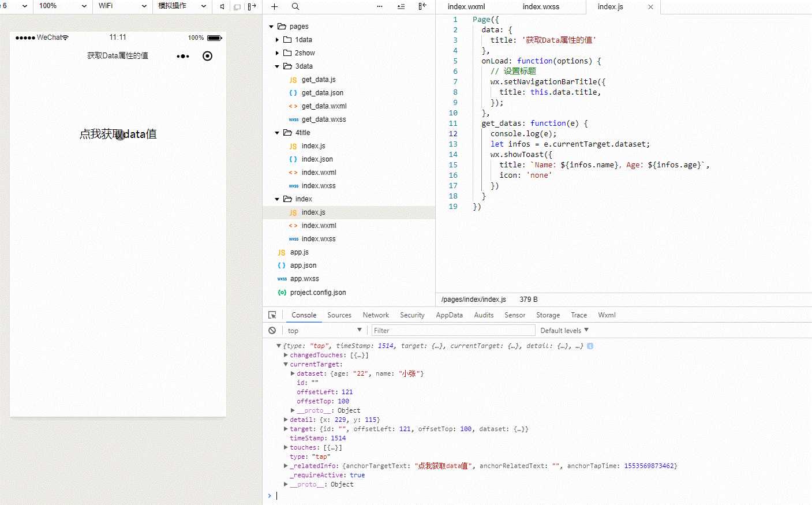Open the Wxml devtools tab
Viewport: 812px width, 505px height.
[x=607, y=315]
